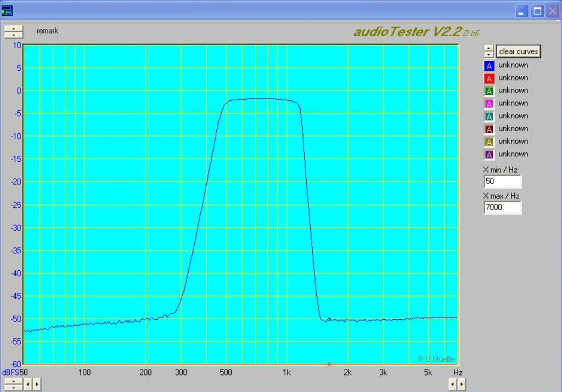This screenshot has width=562, height=392.
Task: Click the X max / Hz field
Action: (x=502, y=208)
